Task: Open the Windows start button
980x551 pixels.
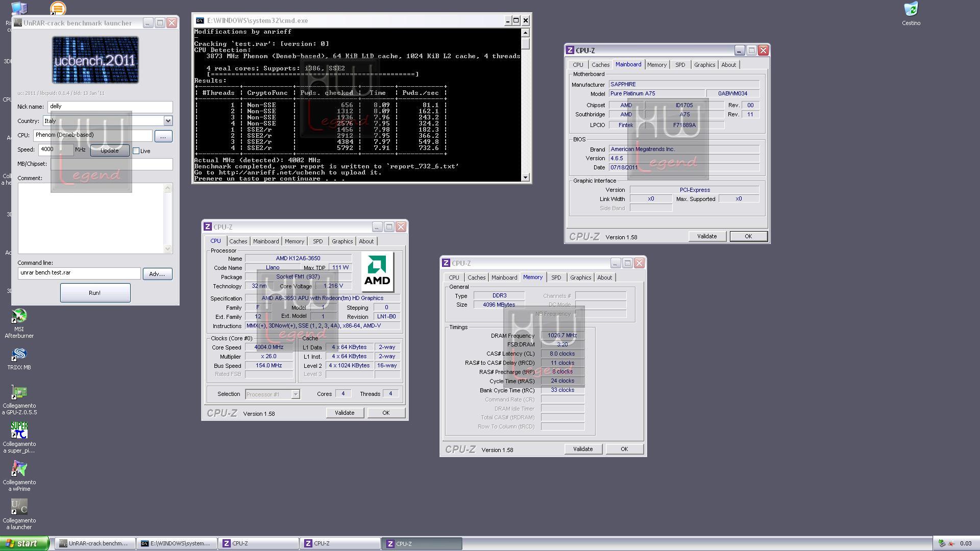Action: click(x=24, y=544)
